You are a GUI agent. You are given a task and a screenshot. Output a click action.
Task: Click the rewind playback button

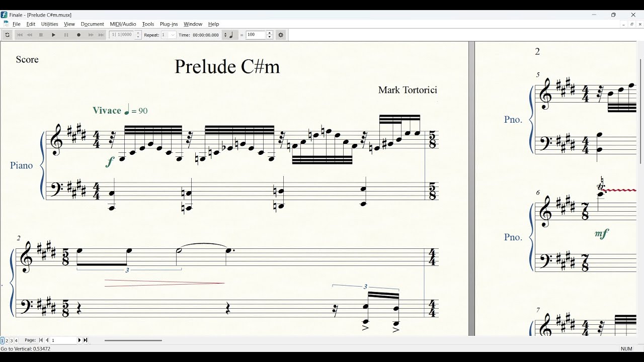pos(30,35)
